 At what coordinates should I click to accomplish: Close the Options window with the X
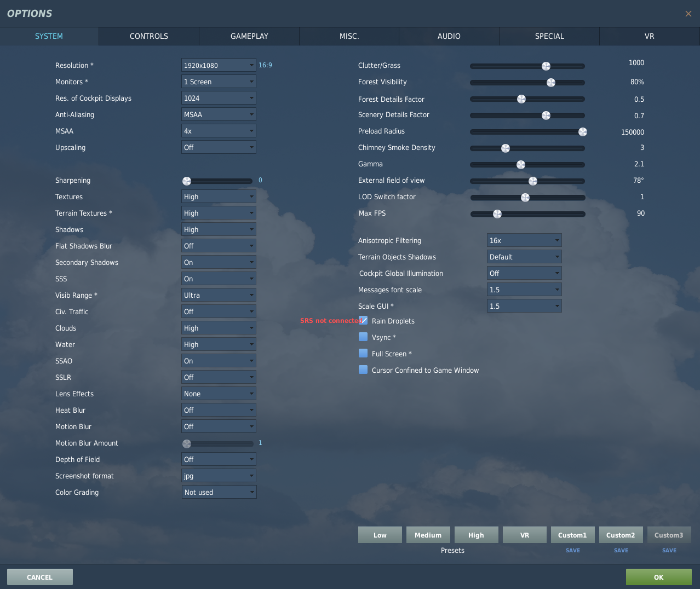coord(688,14)
